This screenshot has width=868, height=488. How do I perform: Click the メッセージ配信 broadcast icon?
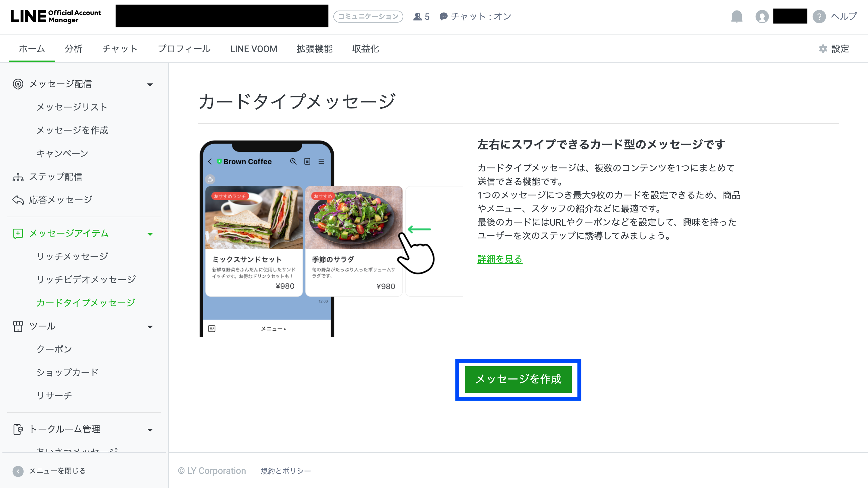click(x=18, y=84)
